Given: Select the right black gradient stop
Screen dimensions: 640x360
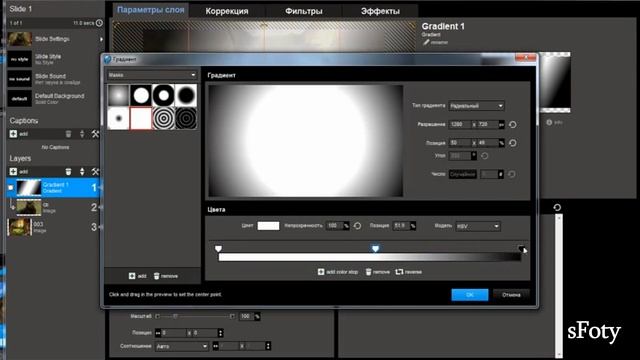Looking at the screenshot, I should 521,248.
